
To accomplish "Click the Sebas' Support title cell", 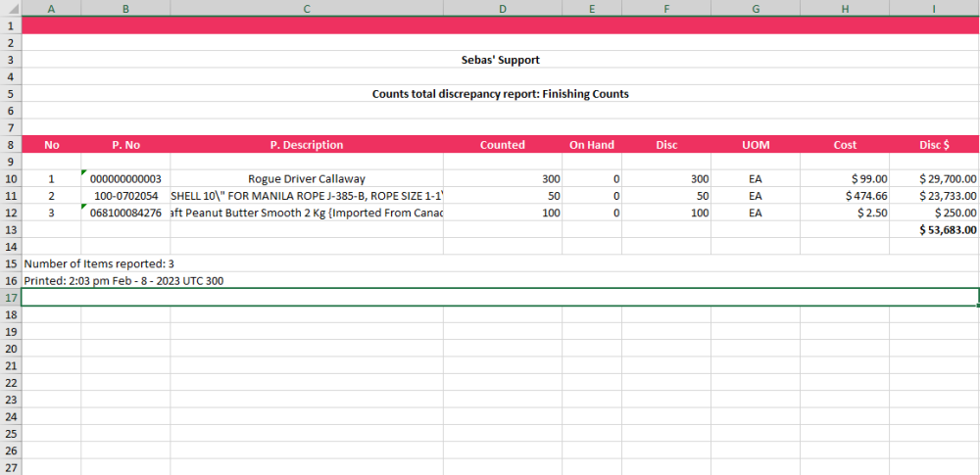I will click(500, 60).
